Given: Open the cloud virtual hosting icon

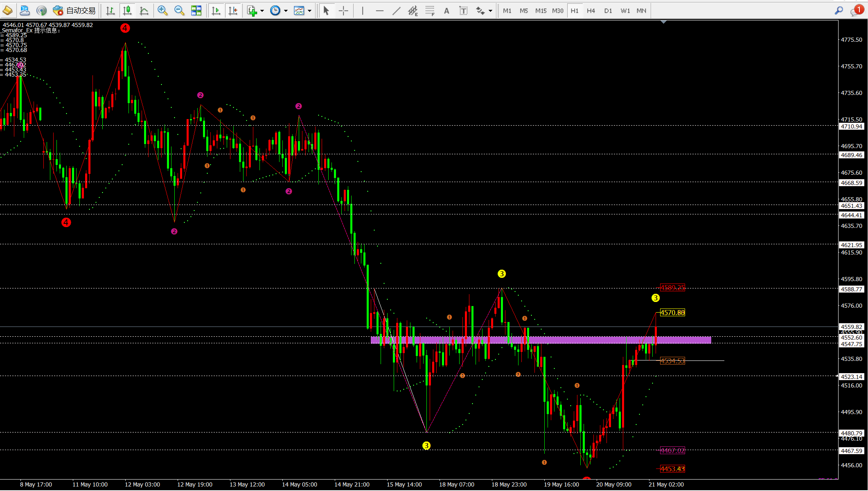Looking at the screenshot, I should (x=25, y=11).
